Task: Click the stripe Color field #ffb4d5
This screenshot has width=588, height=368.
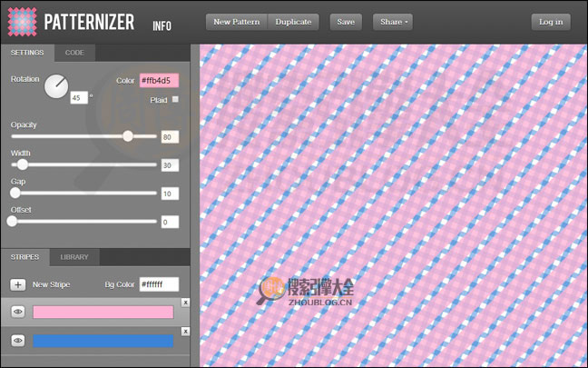Action: (x=159, y=80)
